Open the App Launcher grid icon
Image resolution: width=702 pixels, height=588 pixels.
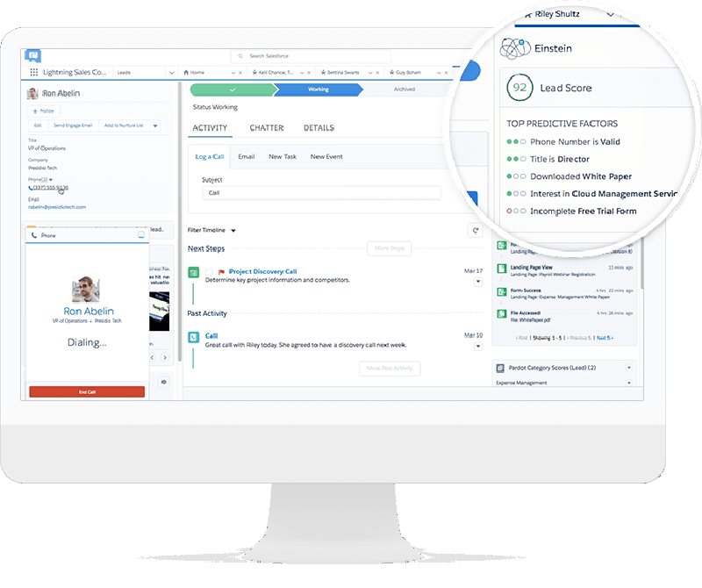click(33, 72)
